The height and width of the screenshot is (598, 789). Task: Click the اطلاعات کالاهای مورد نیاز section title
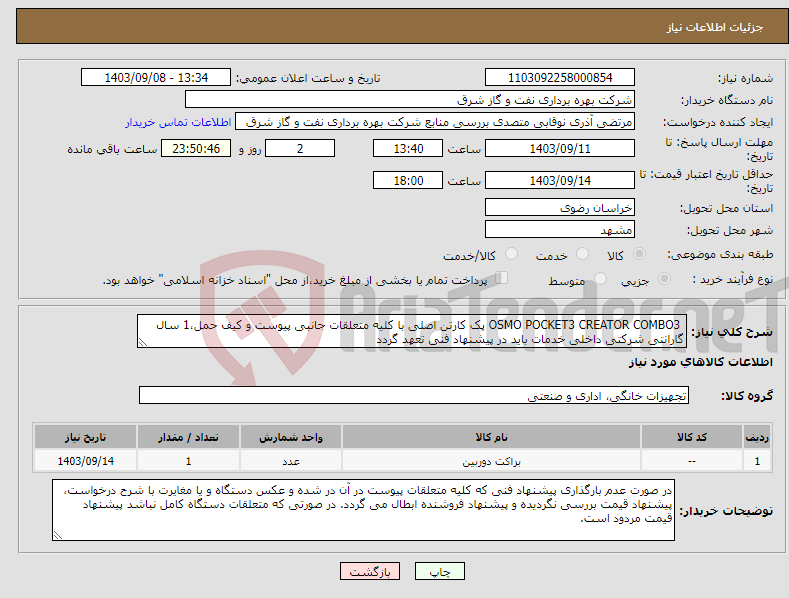[700, 362]
